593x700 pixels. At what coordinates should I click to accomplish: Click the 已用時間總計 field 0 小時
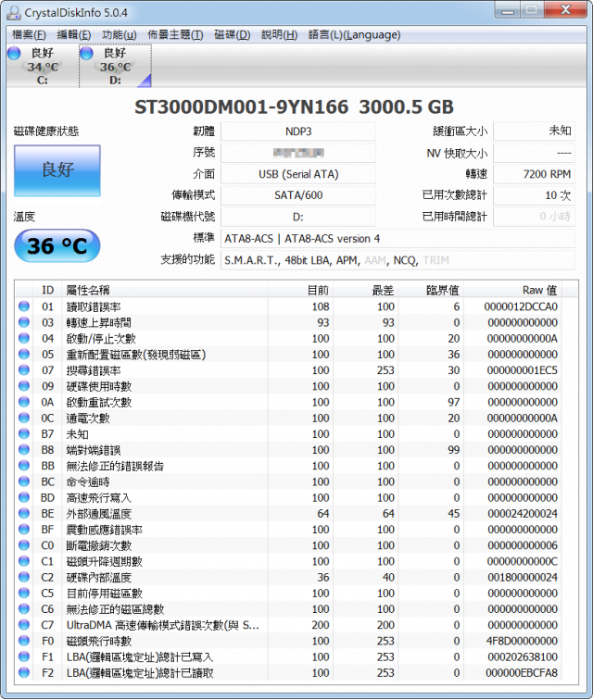point(534,217)
